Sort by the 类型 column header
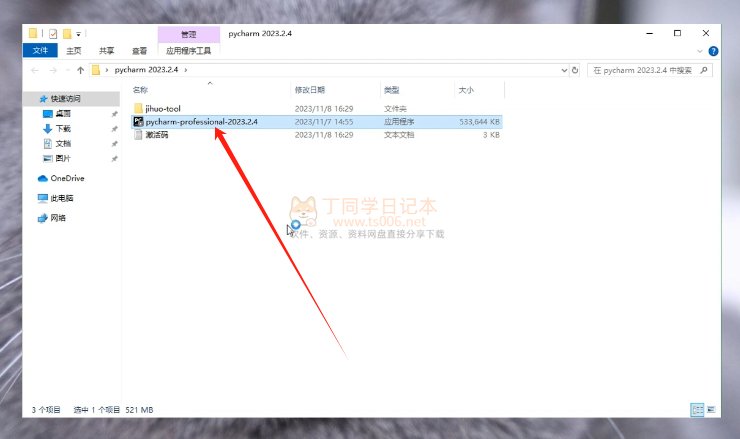Viewport: 740px width, 439px height. [x=392, y=90]
